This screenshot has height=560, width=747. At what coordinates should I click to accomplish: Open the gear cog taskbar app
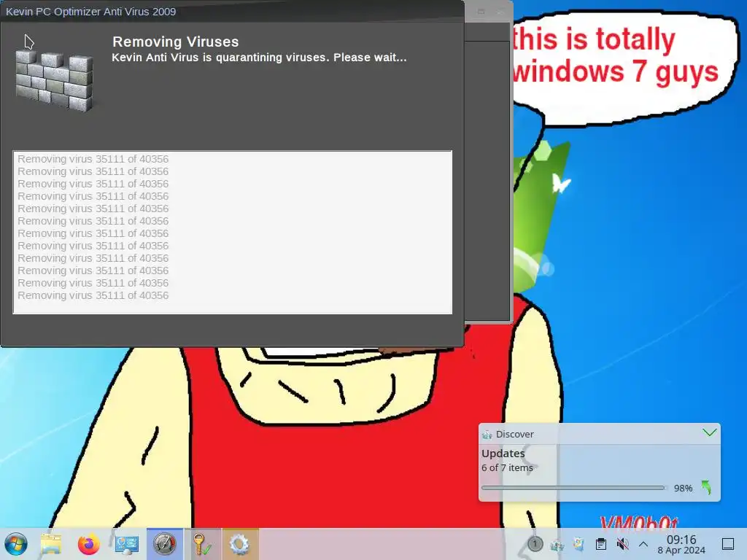tap(240, 544)
